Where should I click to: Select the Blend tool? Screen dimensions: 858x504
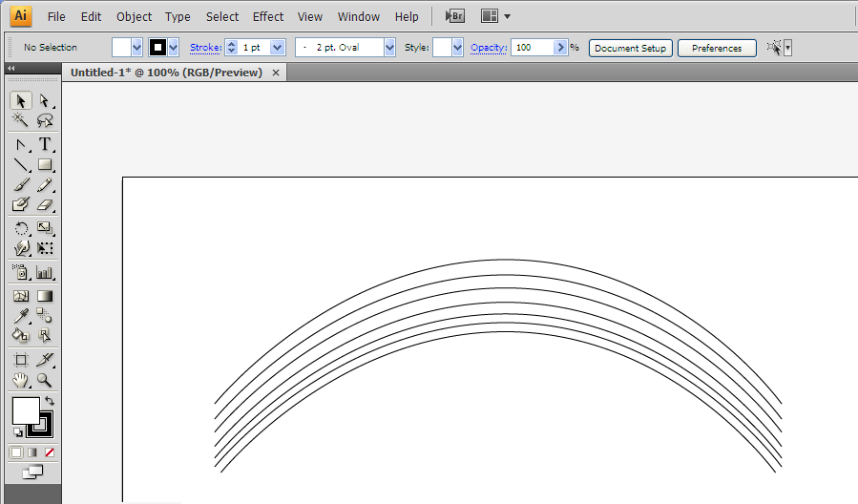click(44, 316)
